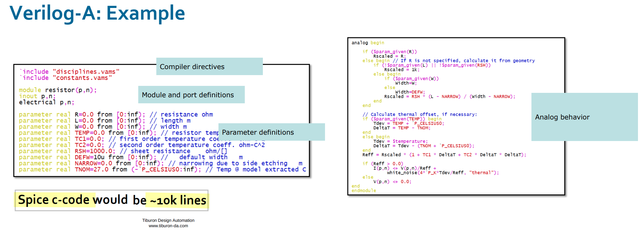Click the 'analog begin' code line
Image resolution: width=644 pixels, height=231 pixels.
tap(368, 43)
